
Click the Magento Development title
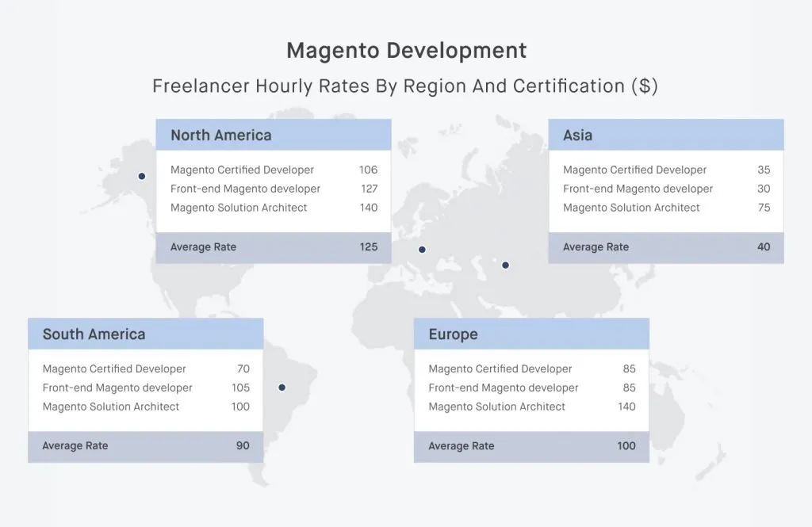pos(406,51)
